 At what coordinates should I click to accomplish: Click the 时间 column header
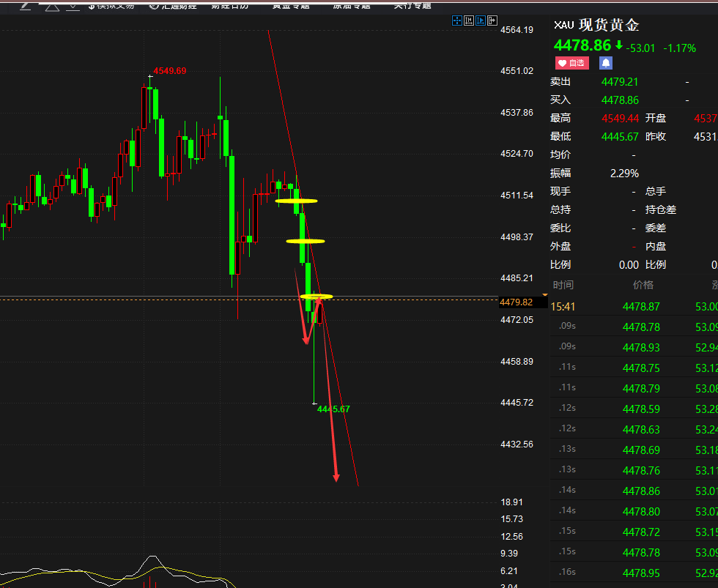point(563,285)
